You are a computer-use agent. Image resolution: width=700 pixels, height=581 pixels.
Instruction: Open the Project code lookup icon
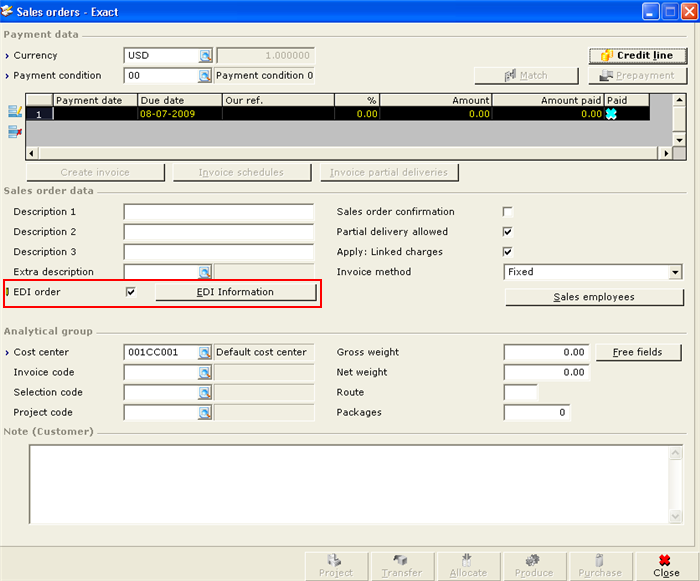coord(205,413)
